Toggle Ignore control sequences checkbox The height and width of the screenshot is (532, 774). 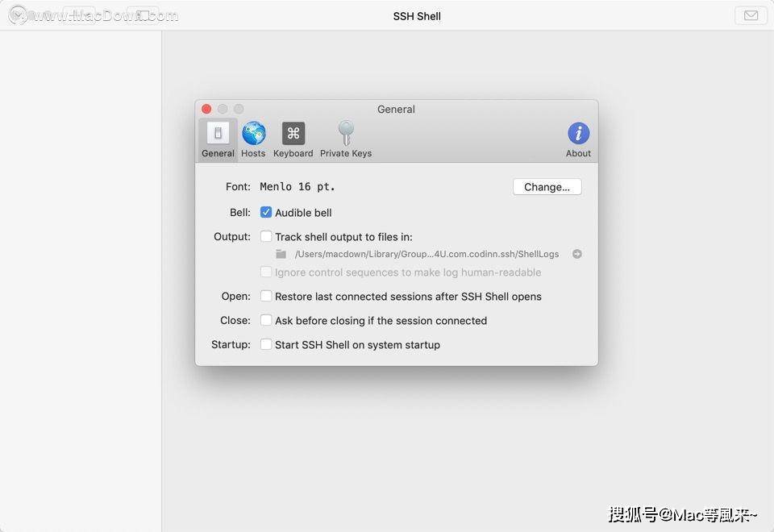[x=265, y=272]
